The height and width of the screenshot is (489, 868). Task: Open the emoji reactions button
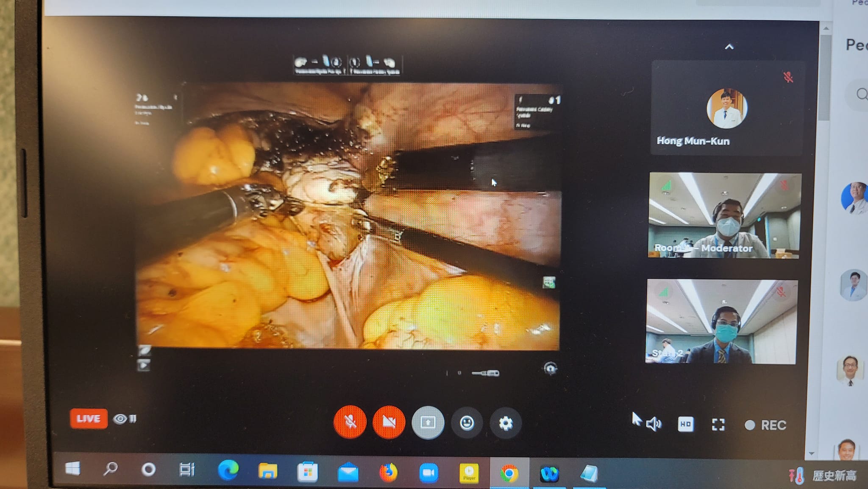[x=467, y=423]
